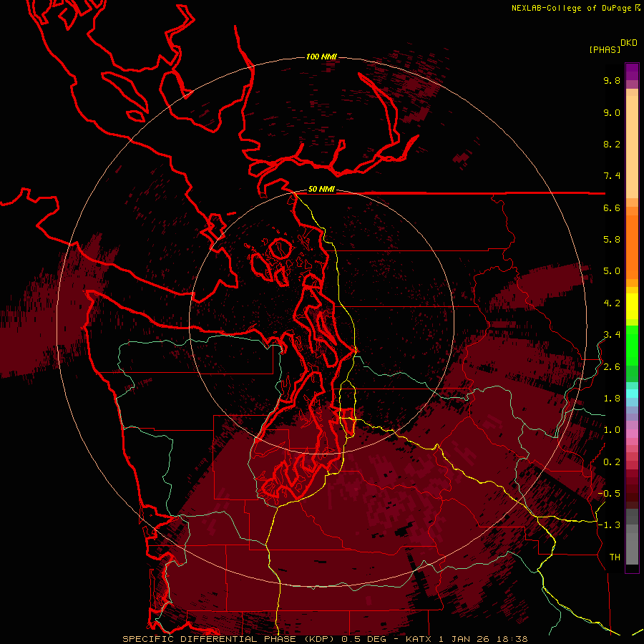This screenshot has height=644, width=644.
Task: Click the 1.0 legend value
Action: 612,430
